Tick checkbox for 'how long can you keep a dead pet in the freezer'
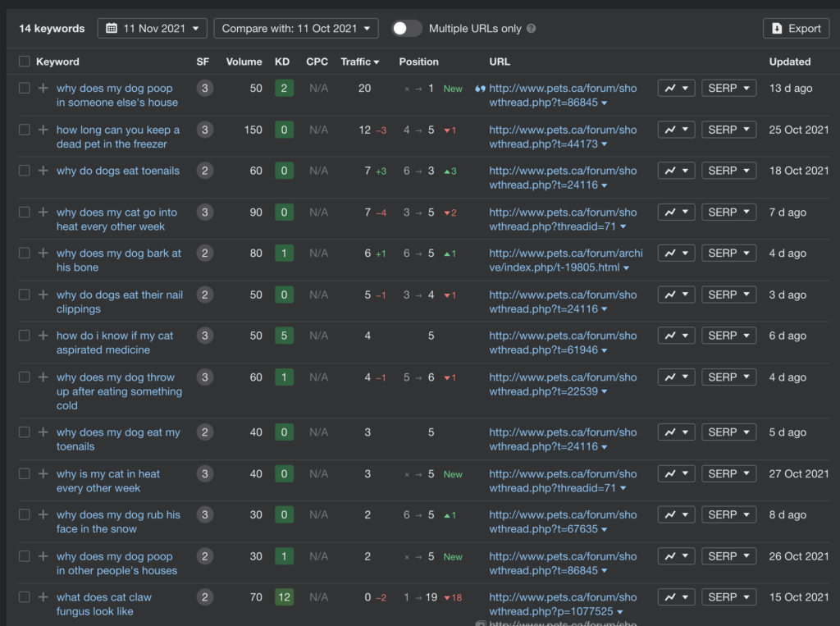The image size is (840, 626). pyautogui.click(x=24, y=130)
